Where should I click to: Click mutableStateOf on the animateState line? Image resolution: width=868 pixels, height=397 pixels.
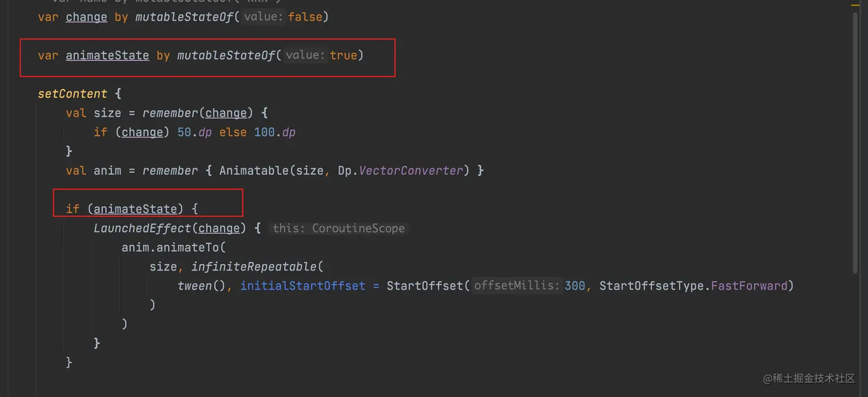coord(226,55)
